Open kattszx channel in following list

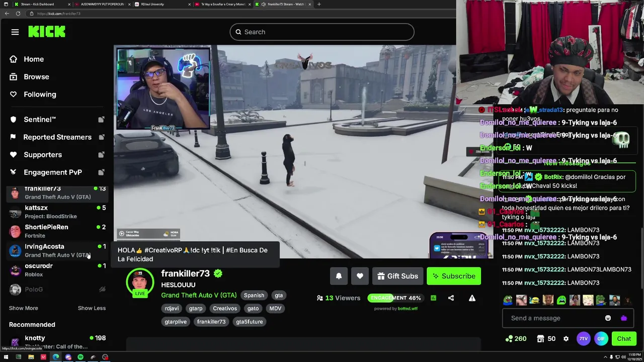57,212
